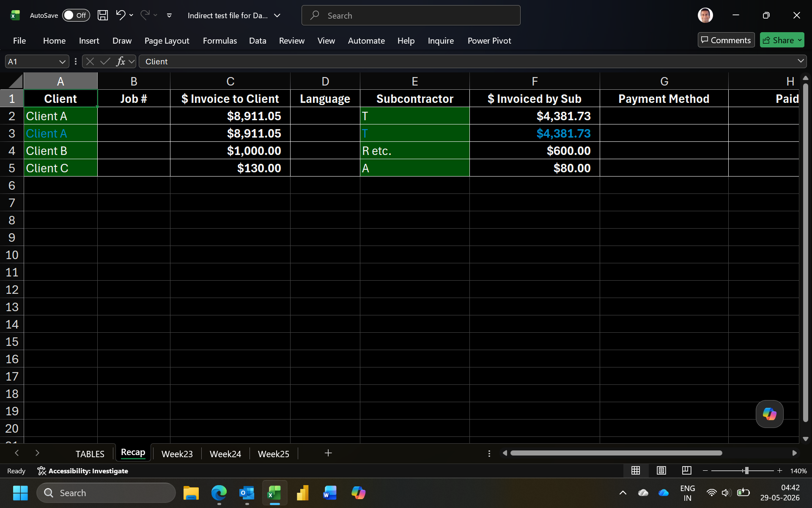
Task: Open the account profile picture
Action: 705,15
